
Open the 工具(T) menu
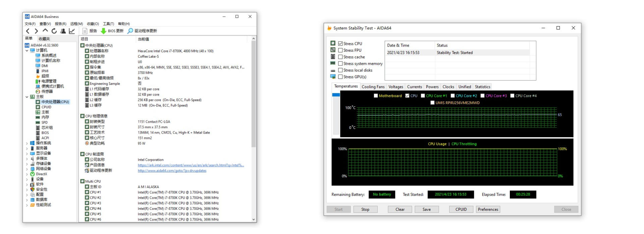pyautogui.click(x=108, y=24)
